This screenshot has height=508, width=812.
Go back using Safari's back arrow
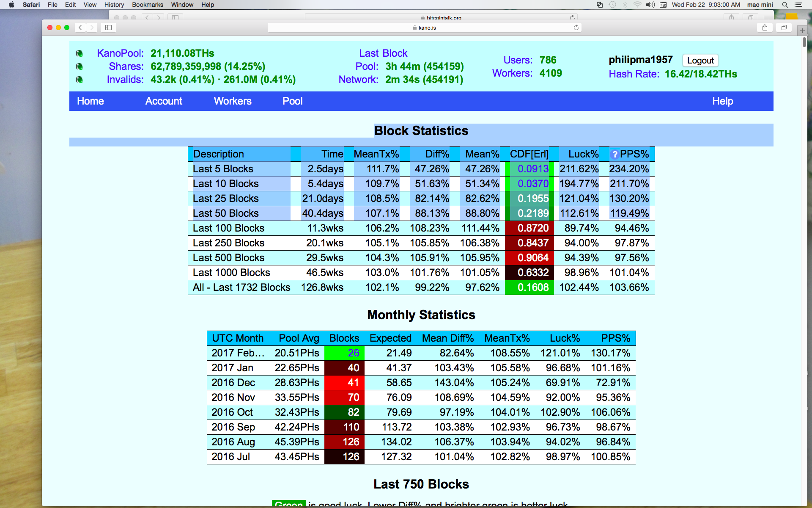point(80,28)
